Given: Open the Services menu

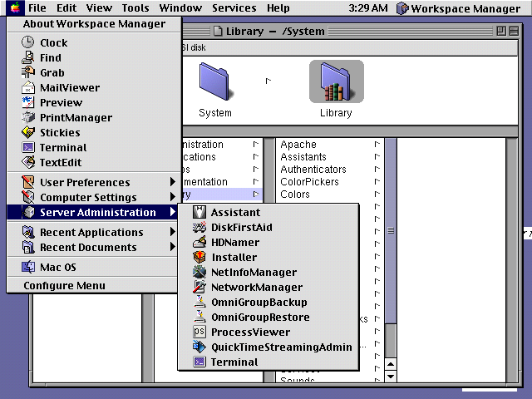Looking at the screenshot, I should 234,7.
